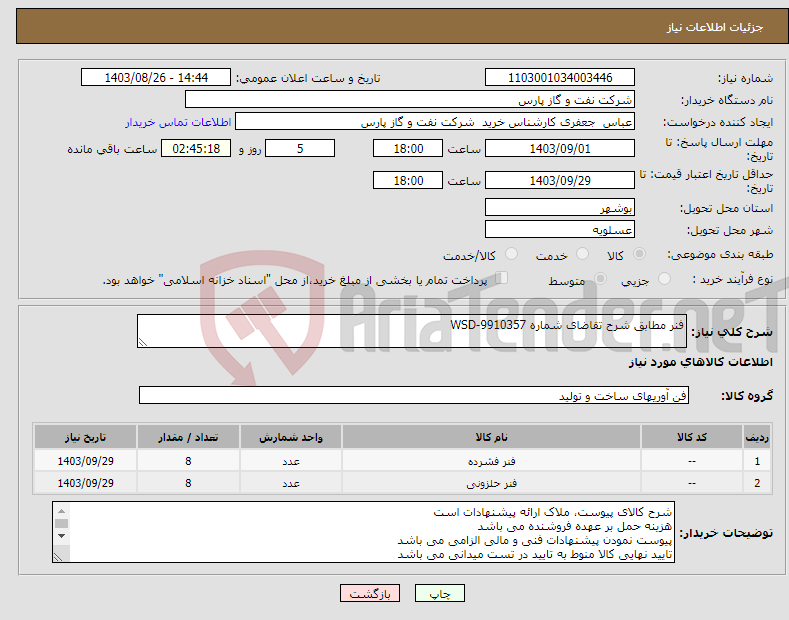The image size is (789, 620).
Task: Click the quantity 8 cell in row 2
Action: [188, 483]
